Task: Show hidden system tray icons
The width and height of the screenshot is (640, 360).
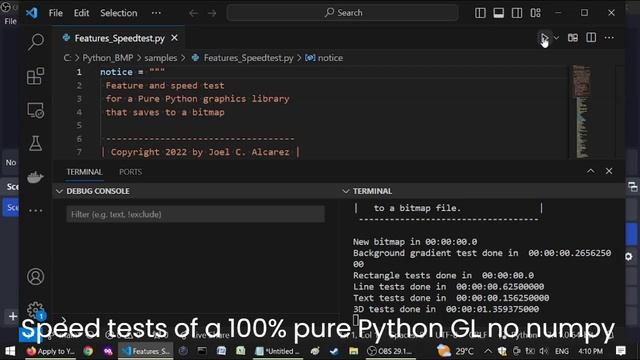Action: click(x=488, y=351)
